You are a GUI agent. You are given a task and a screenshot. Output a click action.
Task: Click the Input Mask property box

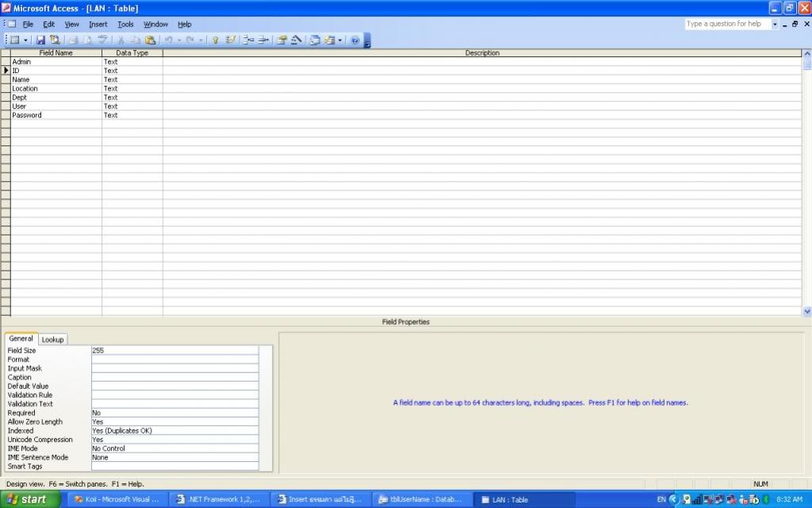point(175,368)
